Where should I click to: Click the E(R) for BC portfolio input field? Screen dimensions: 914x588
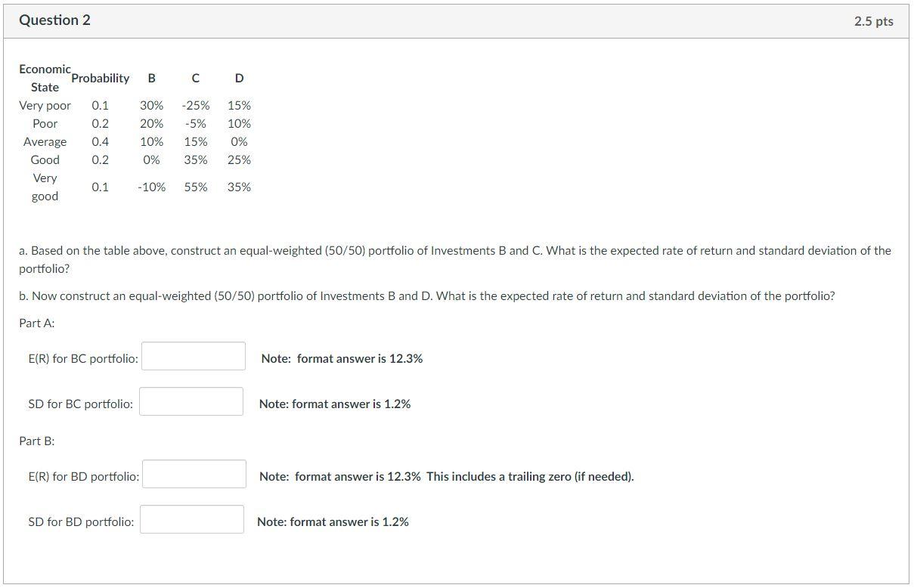(x=193, y=355)
